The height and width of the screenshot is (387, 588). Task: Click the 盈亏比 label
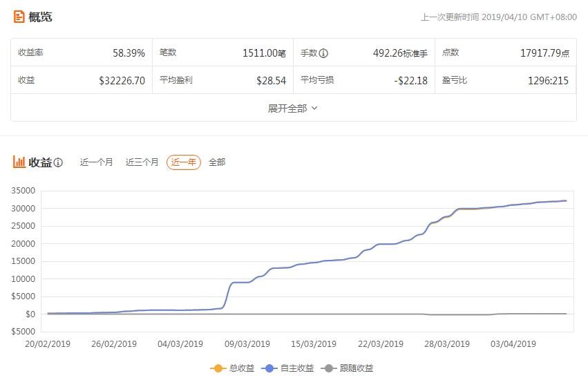pos(455,80)
